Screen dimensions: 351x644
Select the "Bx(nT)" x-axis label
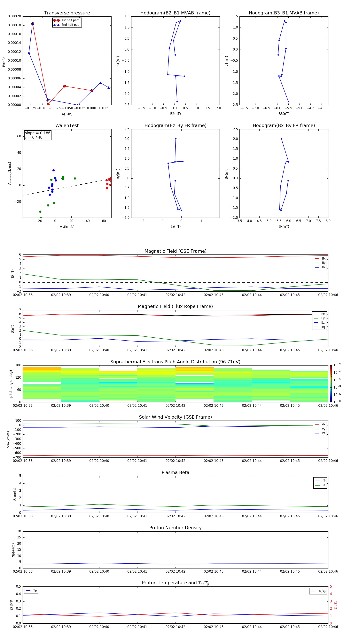pyautogui.click(x=284, y=227)
